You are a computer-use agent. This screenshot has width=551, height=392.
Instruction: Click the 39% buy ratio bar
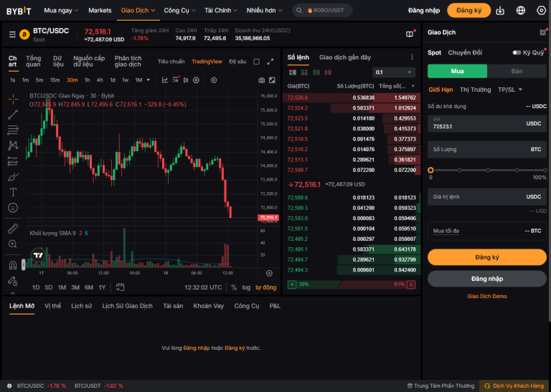[313, 285]
